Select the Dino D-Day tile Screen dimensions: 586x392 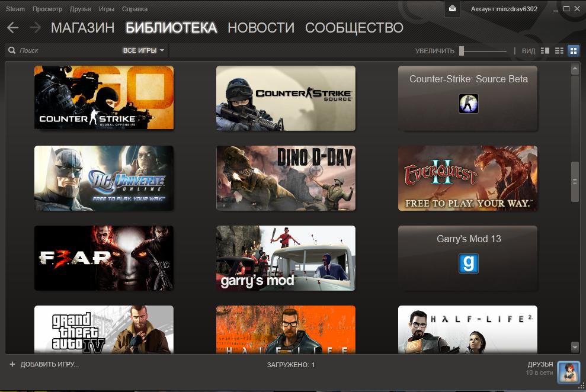[286, 178]
